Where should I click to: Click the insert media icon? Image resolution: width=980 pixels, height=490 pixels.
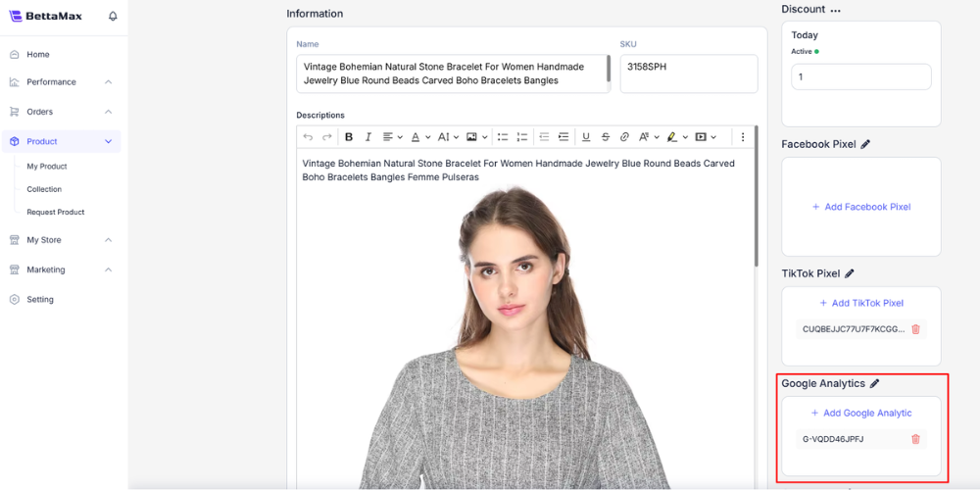tap(701, 137)
